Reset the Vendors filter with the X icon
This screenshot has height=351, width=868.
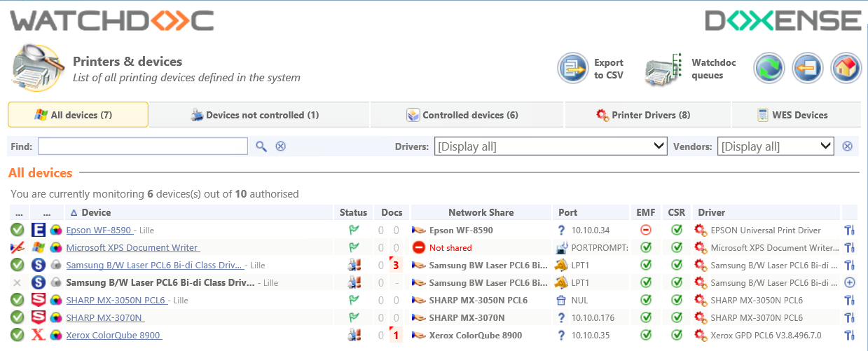coord(847,146)
